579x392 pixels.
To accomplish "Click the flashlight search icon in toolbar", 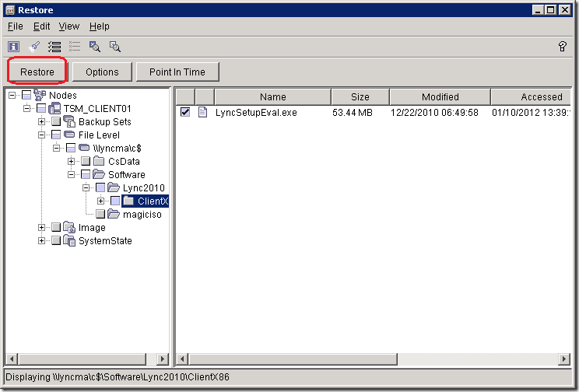I will (x=33, y=47).
